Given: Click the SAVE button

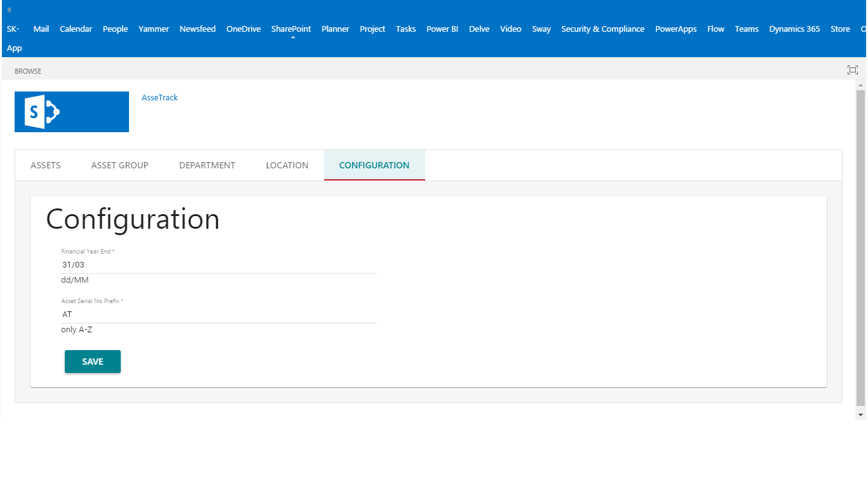Looking at the screenshot, I should click(93, 362).
